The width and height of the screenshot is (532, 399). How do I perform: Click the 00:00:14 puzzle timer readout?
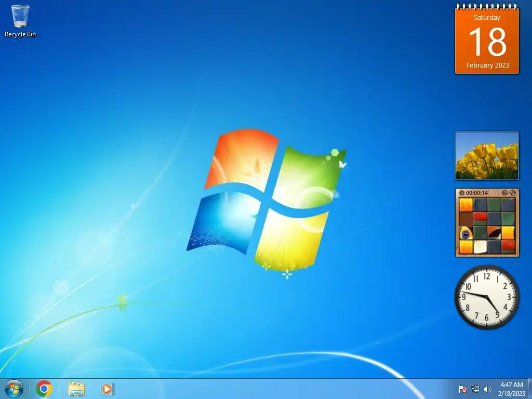point(477,193)
